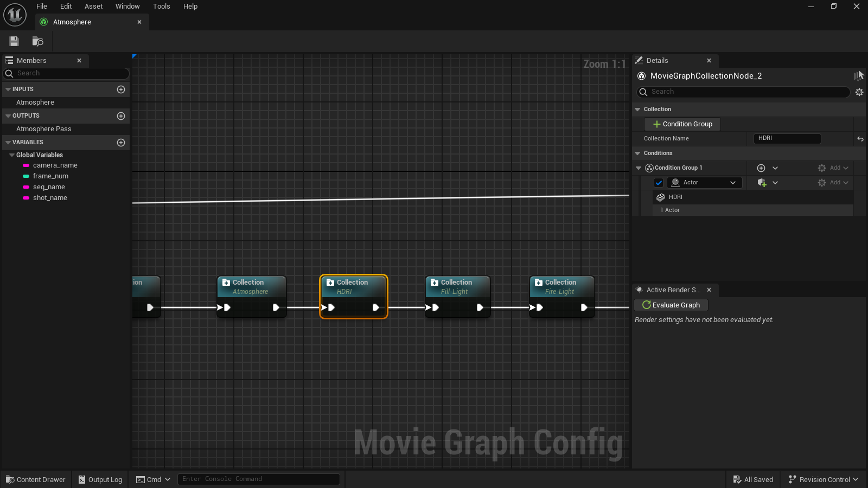Image resolution: width=868 pixels, height=488 pixels.
Task: Collapse the Conditions category in Details
Action: (638, 153)
